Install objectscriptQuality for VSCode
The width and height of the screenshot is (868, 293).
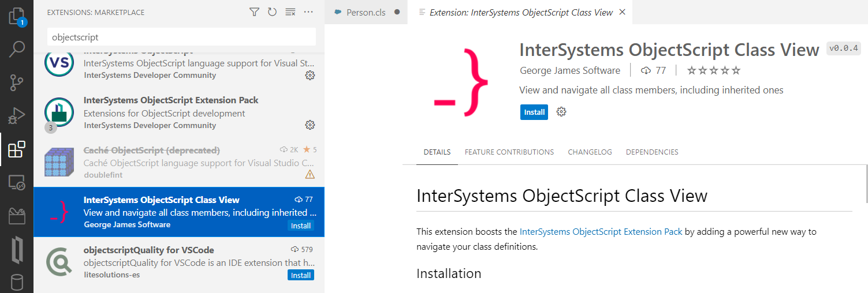tap(300, 275)
